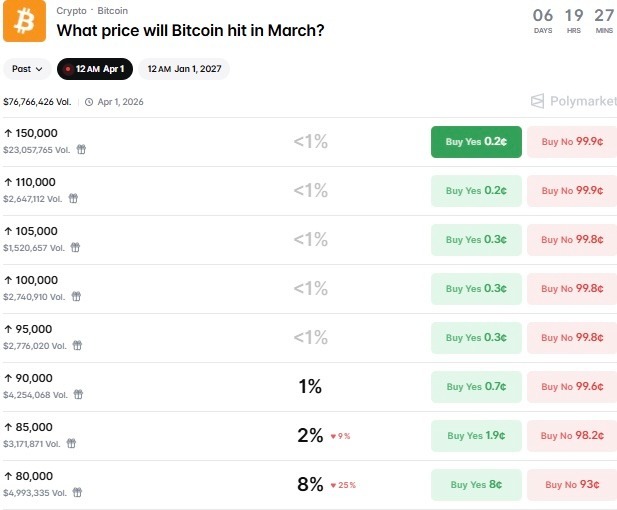617x510 pixels.
Task: Click the gift icon beside 150,000 volume
Action: pos(81,149)
